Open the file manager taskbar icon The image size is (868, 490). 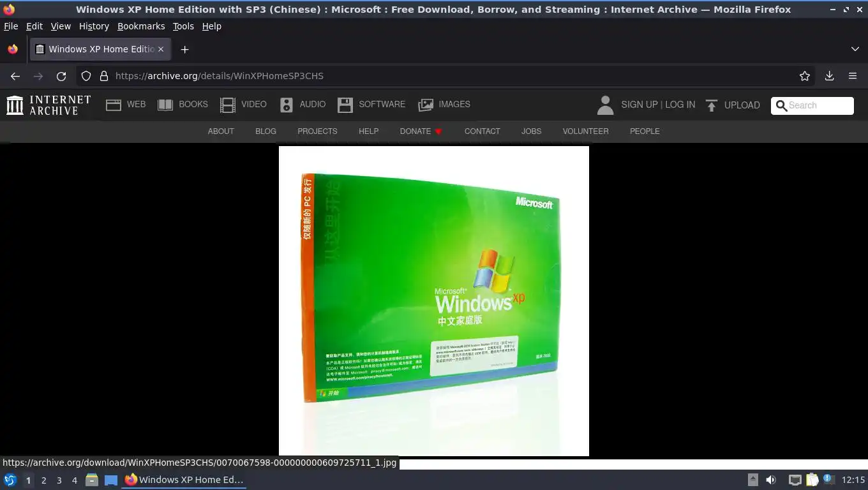click(x=92, y=480)
